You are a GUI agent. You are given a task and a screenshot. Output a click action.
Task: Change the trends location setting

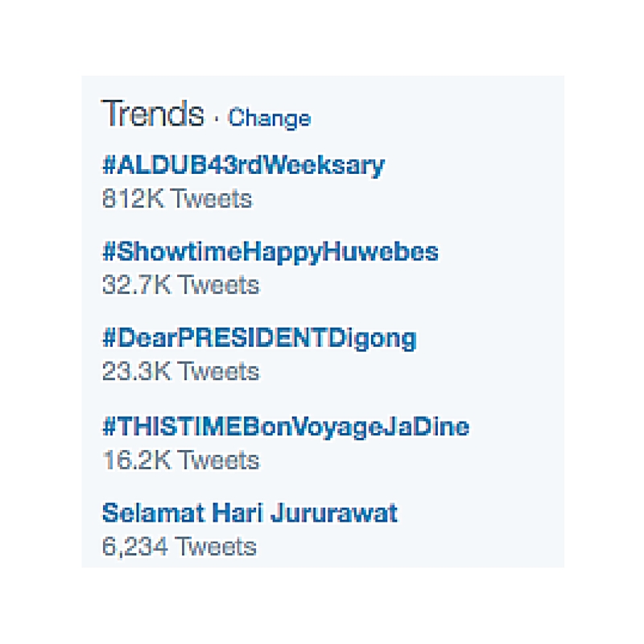(x=269, y=118)
